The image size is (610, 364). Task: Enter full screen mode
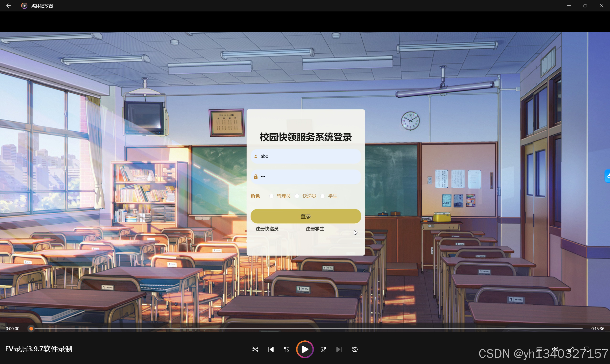coord(571,349)
